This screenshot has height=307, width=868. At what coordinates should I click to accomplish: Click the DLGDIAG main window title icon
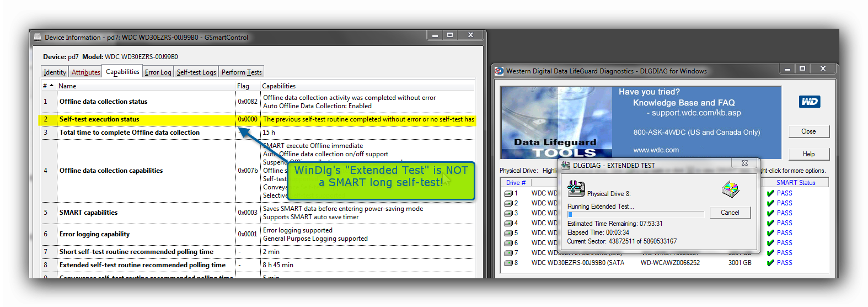[x=499, y=71]
